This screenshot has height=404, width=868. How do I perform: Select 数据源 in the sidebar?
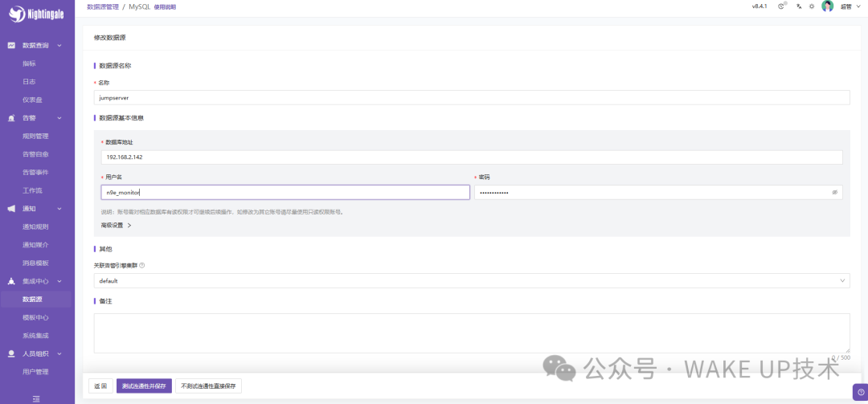tap(32, 300)
